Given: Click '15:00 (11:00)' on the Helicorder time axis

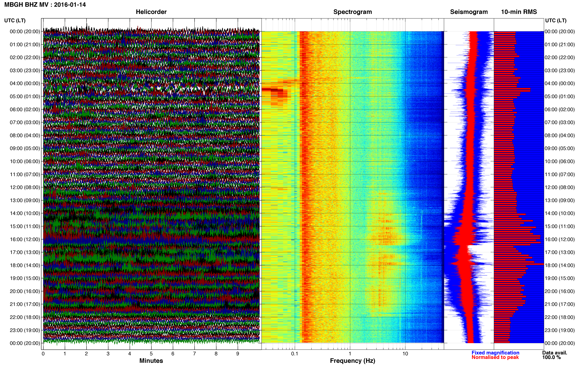Looking at the screenshot, I should pyautogui.click(x=25, y=226).
